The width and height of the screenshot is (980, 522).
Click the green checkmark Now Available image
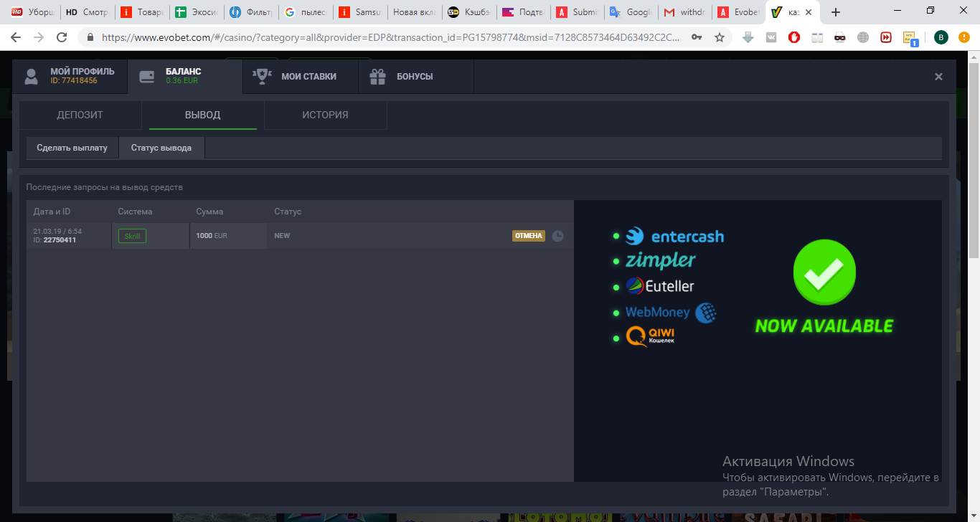pos(824,288)
